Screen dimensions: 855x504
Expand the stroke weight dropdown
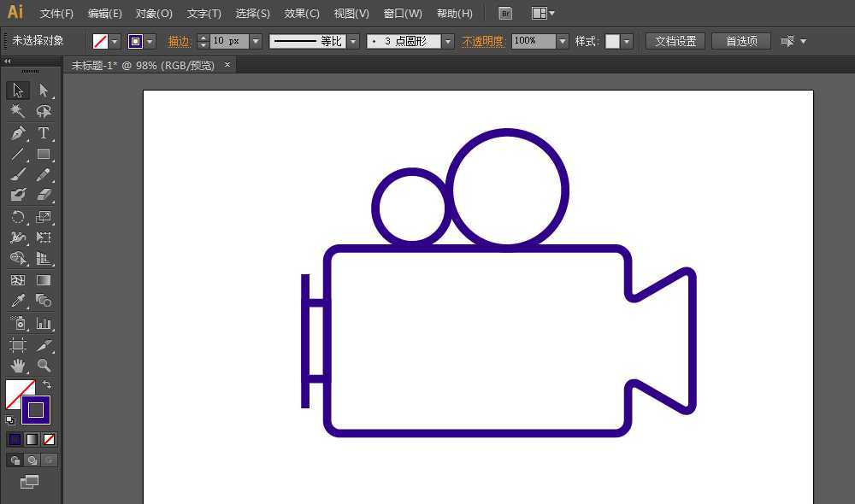pos(256,41)
